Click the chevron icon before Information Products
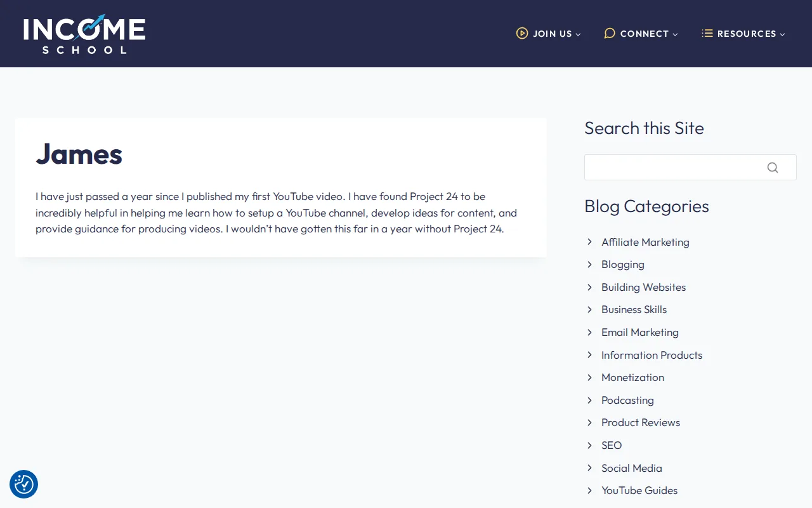 [x=589, y=355]
